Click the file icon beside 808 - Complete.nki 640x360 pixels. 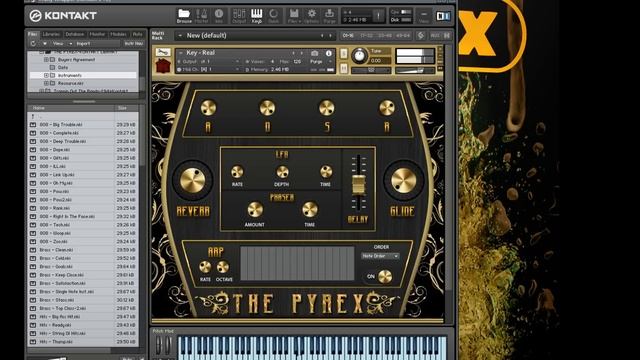(x=33, y=133)
